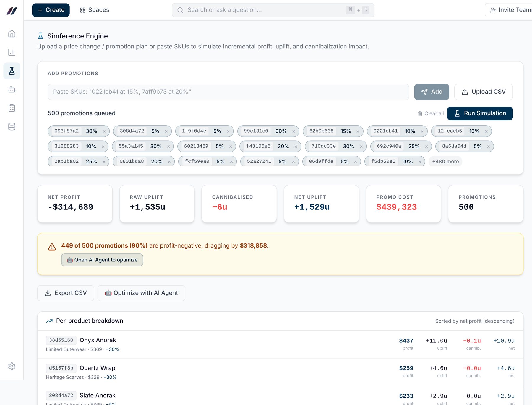The width and height of the screenshot is (532, 405).
Task: Click Open AI Agent to optimize
Action: [102, 260]
